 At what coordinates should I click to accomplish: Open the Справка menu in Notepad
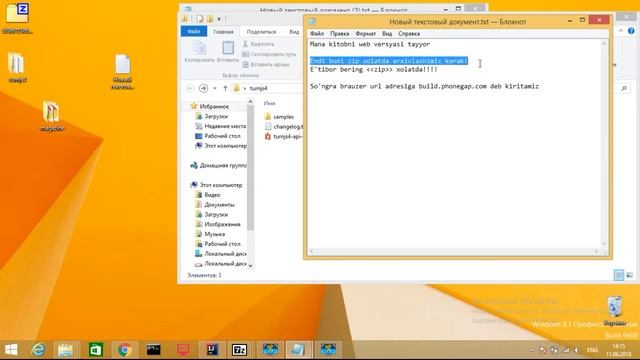click(409, 33)
